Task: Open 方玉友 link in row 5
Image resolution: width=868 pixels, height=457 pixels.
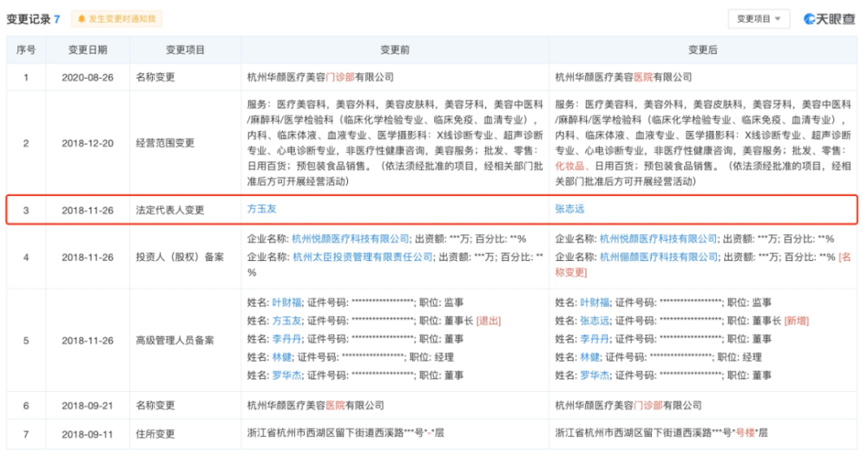Action: (x=286, y=321)
